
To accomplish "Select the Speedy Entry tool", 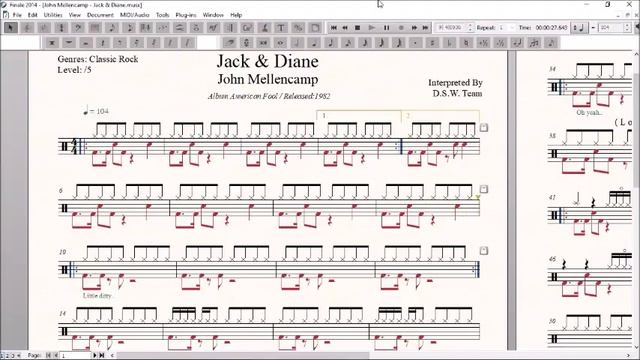I will [x=129, y=28].
